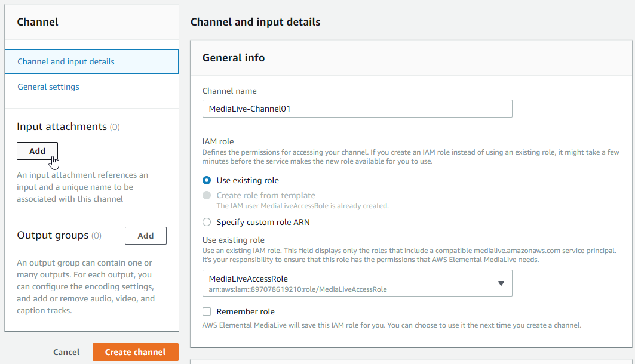Click the Channel and input details page title
Viewport: 635px width, 364px height.
click(x=255, y=22)
